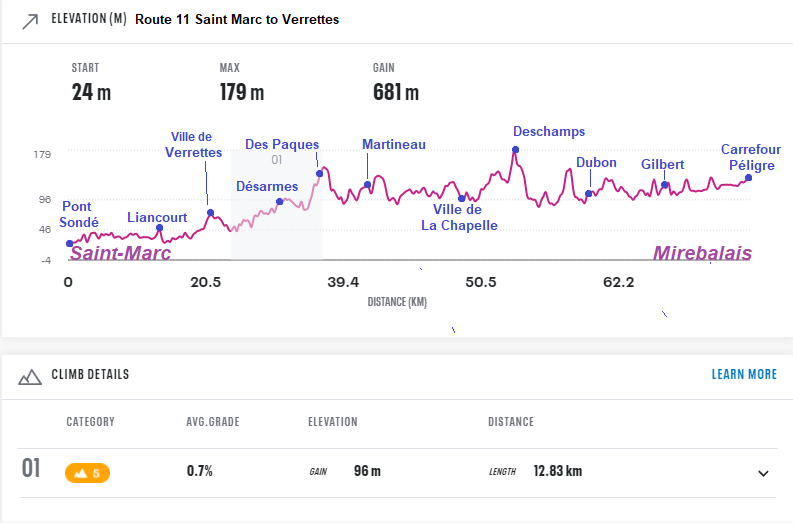Open the Learn More link
The width and height of the screenshot is (793, 523).
[x=744, y=374]
